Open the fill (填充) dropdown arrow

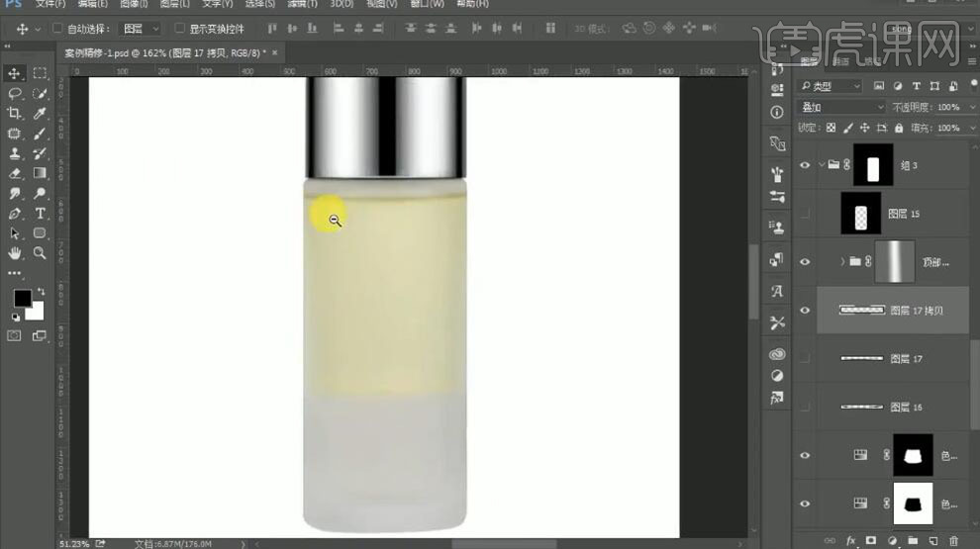point(972,128)
